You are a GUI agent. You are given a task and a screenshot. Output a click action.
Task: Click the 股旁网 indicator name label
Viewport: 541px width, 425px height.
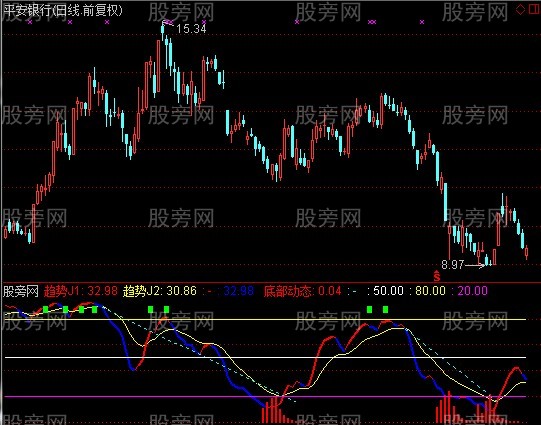(20, 291)
